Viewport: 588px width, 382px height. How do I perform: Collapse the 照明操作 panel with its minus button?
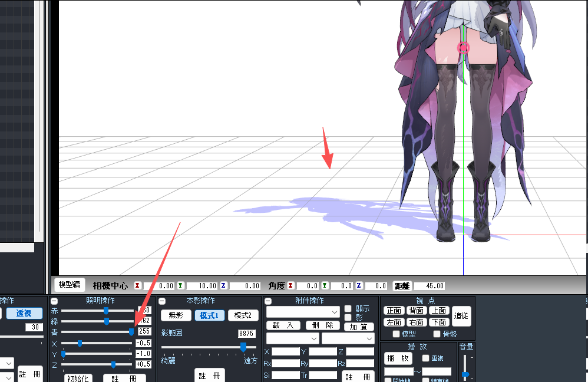click(x=54, y=301)
